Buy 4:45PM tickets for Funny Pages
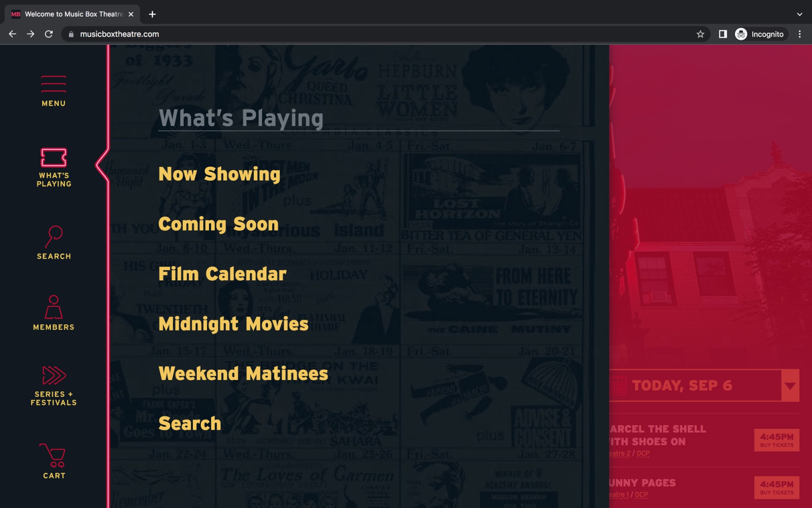Image resolution: width=812 pixels, height=508 pixels. tap(776, 488)
